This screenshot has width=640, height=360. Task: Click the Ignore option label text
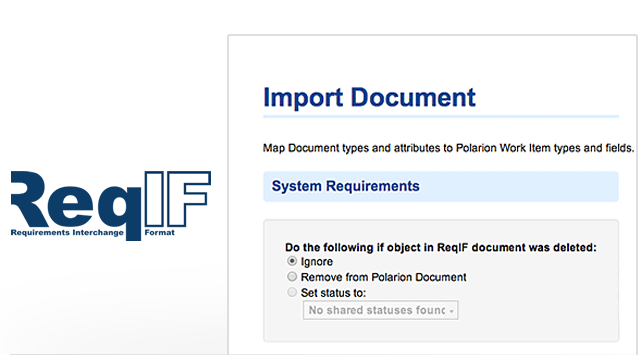click(317, 262)
